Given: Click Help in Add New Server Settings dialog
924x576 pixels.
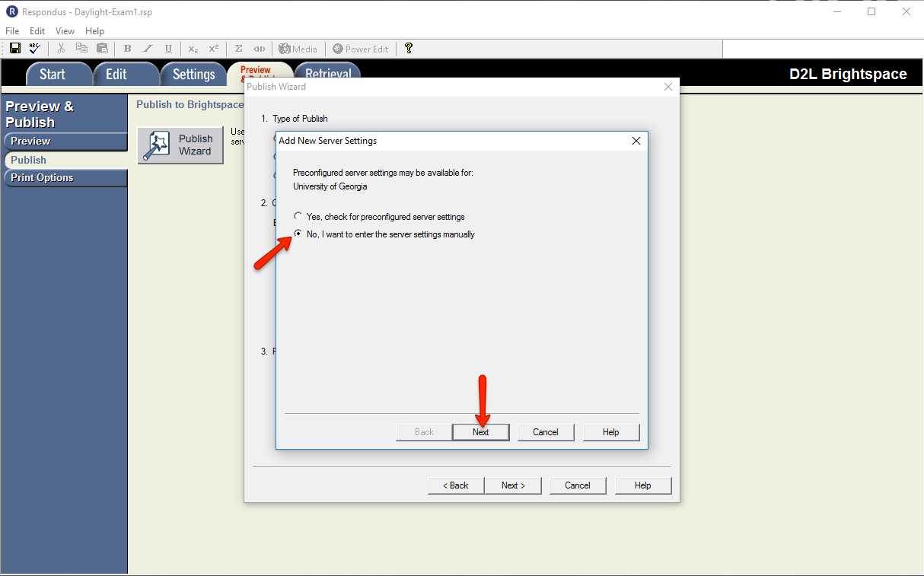Looking at the screenshot, I should tap(610, 432).
